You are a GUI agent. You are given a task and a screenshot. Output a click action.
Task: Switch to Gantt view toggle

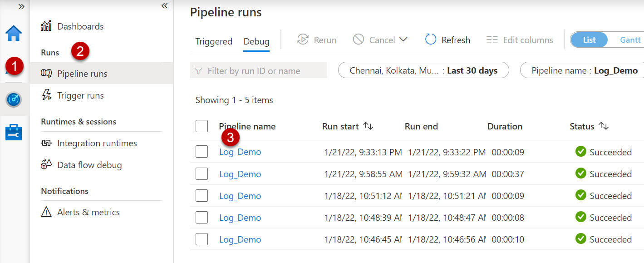point(630,40)
